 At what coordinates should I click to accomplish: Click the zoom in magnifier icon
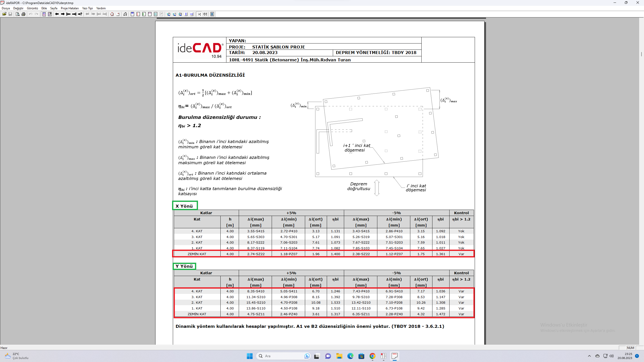[x=169, y=14]
